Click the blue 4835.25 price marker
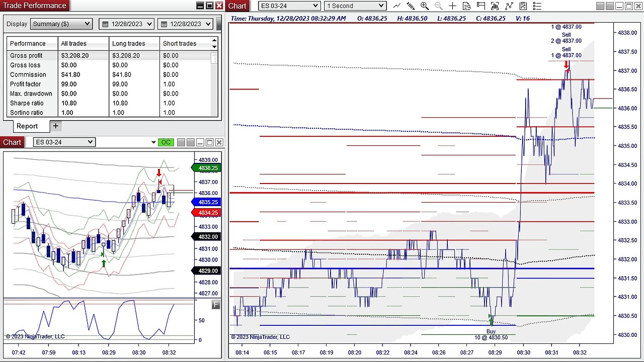Screen dimensions: 644x362 point(206,202)
